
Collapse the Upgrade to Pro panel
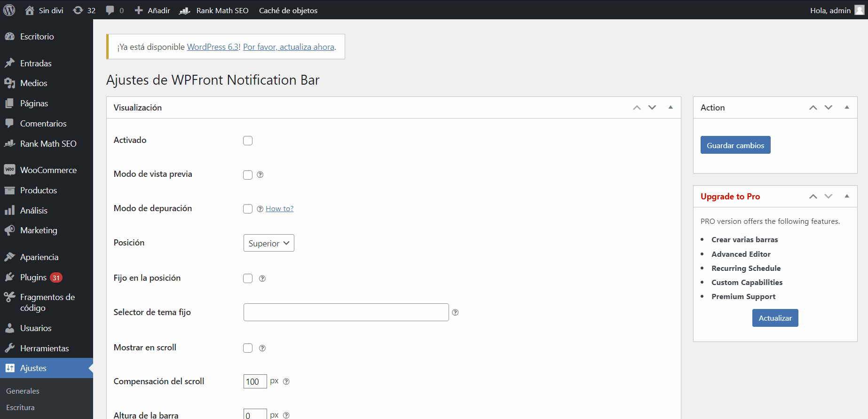coord(847,197)
